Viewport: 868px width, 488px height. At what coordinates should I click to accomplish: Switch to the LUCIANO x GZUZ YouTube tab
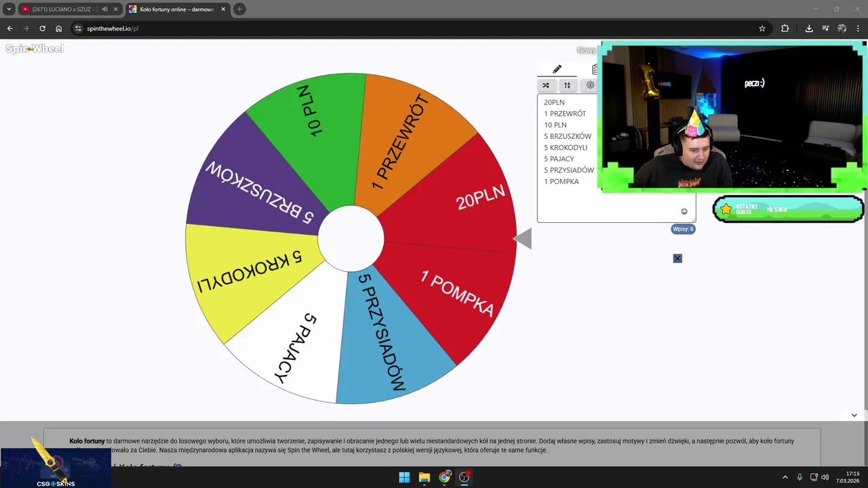pos(60,9)
